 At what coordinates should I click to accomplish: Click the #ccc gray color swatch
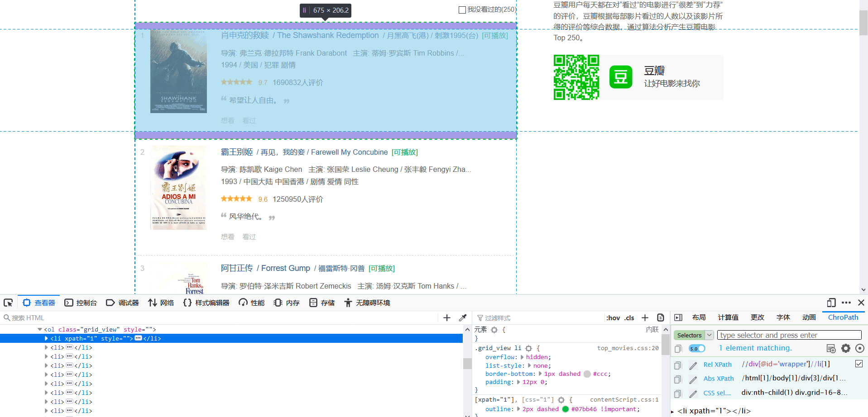586,374
